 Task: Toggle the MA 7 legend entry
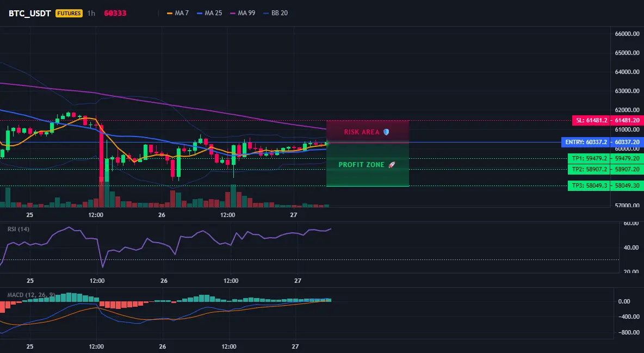[x=178, y=13]
